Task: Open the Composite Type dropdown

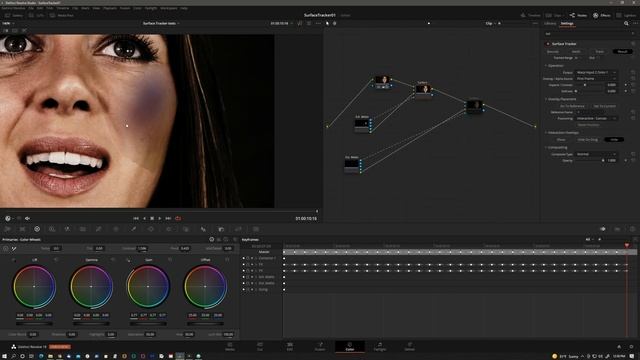Action: [x=596, y=154]
